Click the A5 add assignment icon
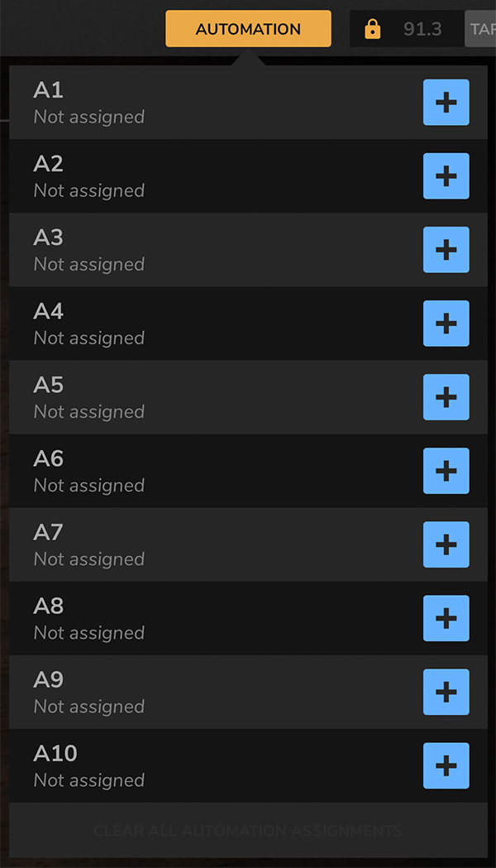Viewport: 496px width, 868px height. 446,397
